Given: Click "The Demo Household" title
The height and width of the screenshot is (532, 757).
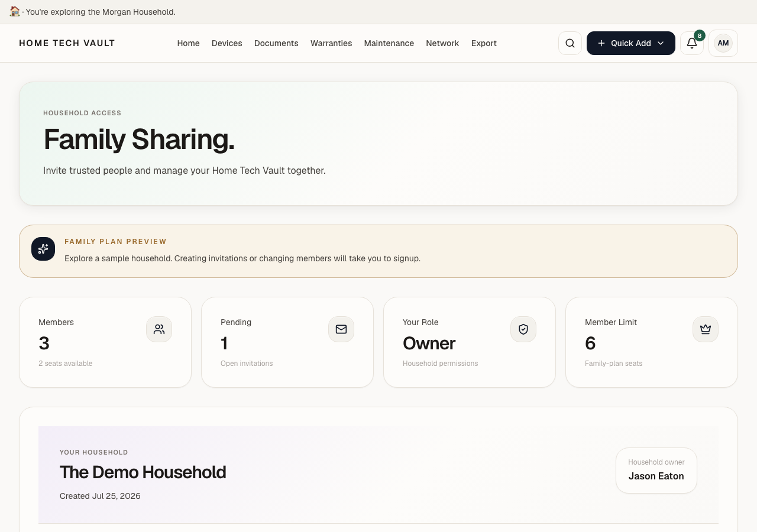Looking at the screenshot, I should [143, 472].
